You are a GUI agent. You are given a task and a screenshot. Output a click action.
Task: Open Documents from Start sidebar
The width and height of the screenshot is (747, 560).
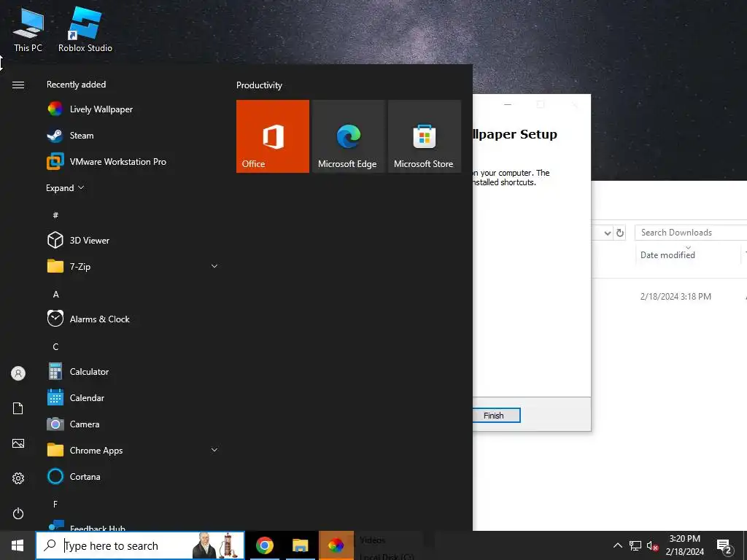(x=18, y=408)
